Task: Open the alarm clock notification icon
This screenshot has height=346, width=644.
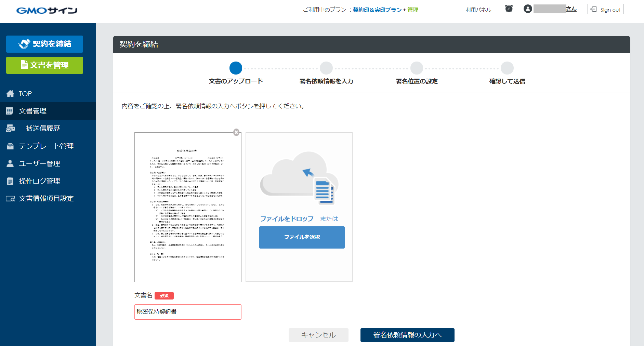Action: coord(509,9)
